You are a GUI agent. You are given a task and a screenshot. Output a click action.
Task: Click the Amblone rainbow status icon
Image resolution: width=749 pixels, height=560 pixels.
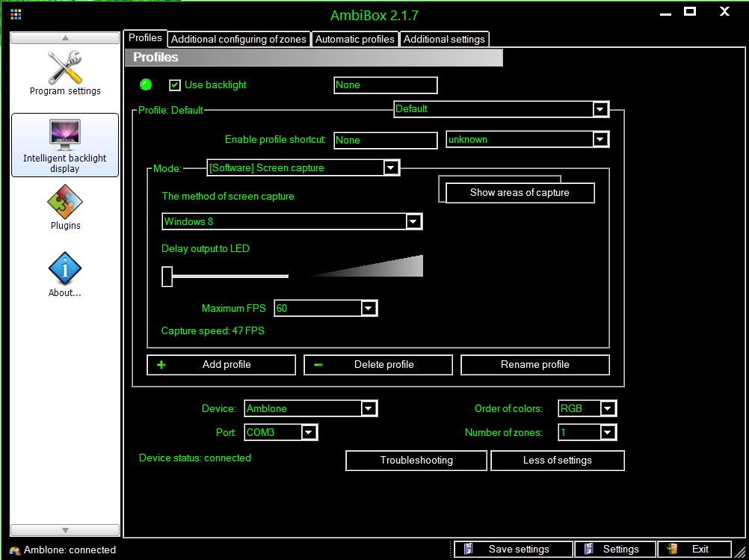[15, 550]
